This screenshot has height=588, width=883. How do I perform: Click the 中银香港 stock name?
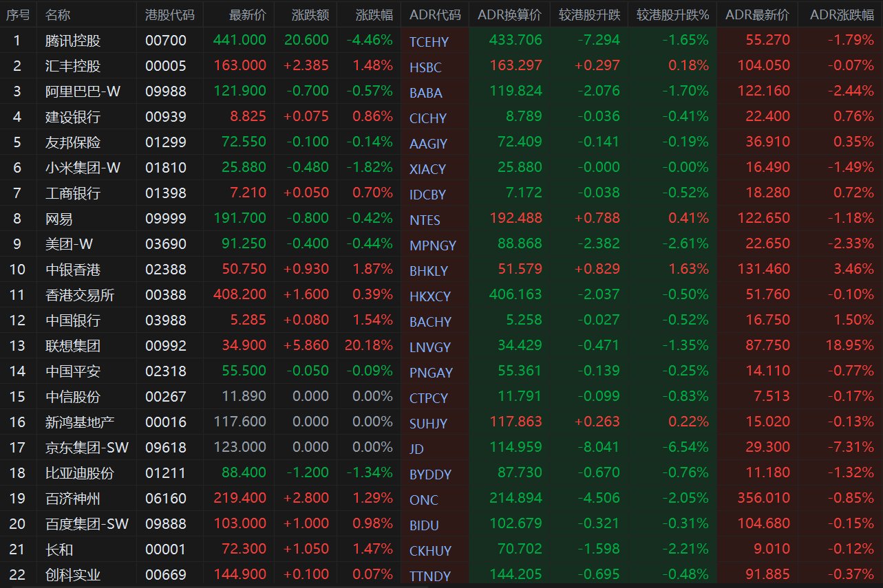point(73,270)
